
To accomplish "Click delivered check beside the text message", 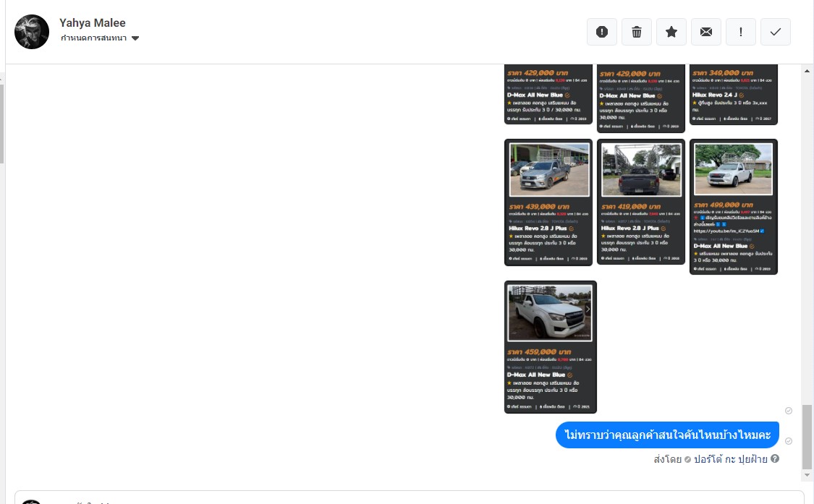I will point(789,441).
